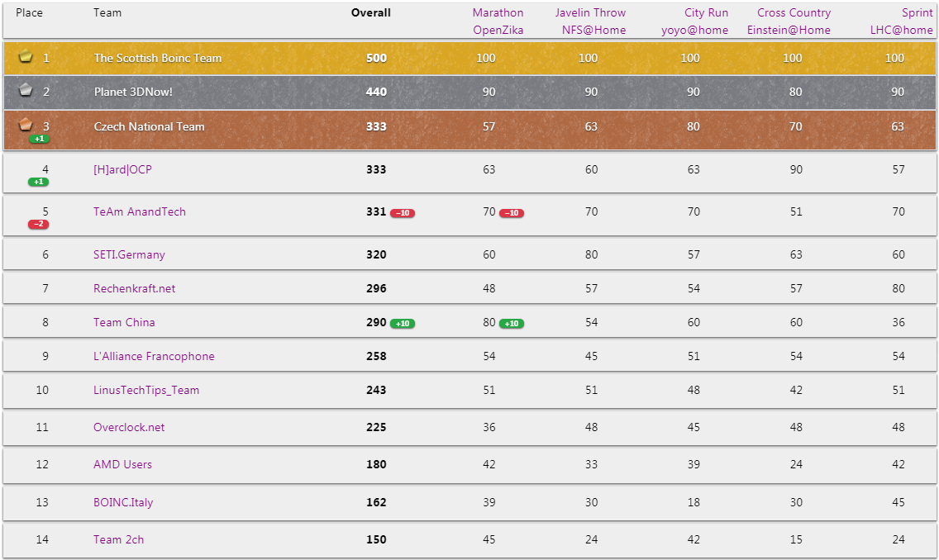Click place number 6 for SETI.Germany
Screen dimensions: 939x560
point(45,255)
